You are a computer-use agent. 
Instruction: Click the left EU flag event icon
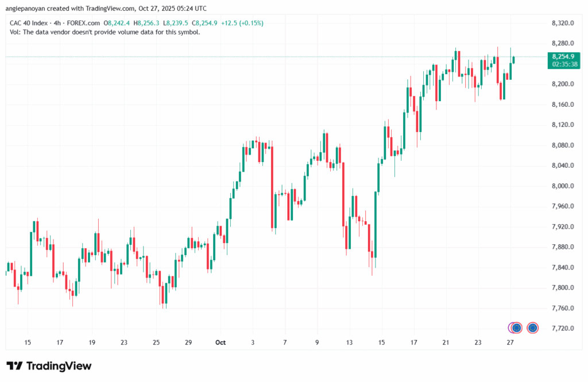point(515,328)
